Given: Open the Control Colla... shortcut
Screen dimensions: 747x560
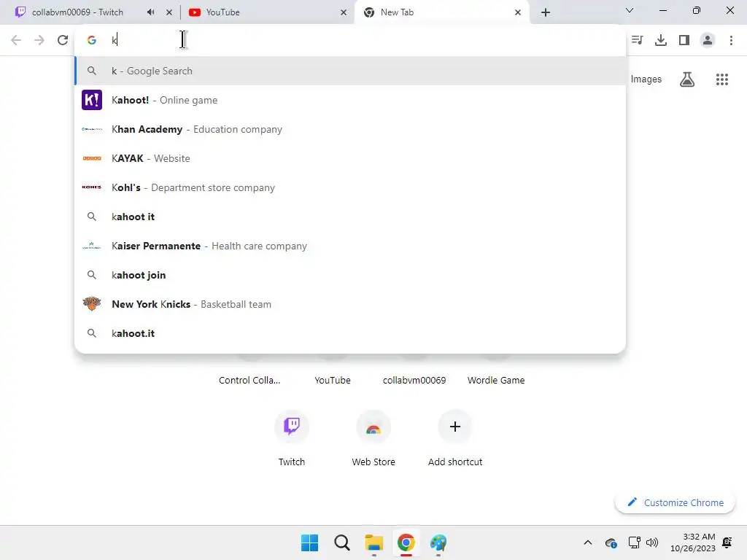Looking at the screenshot, I should pyautogui.click(x=249, y=380).
